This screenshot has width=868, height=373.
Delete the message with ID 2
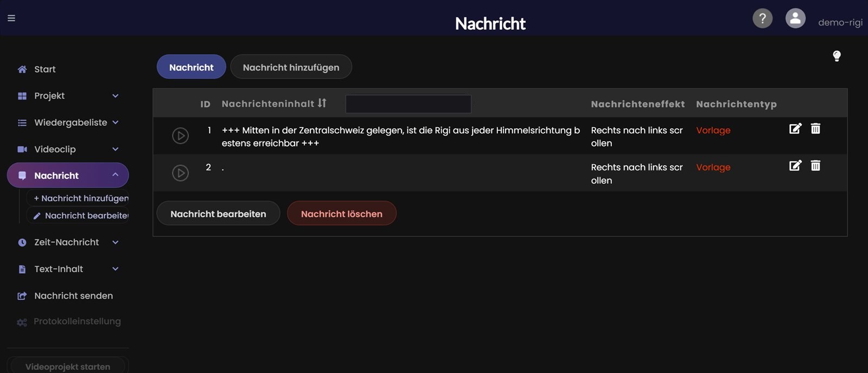point(815,165)
